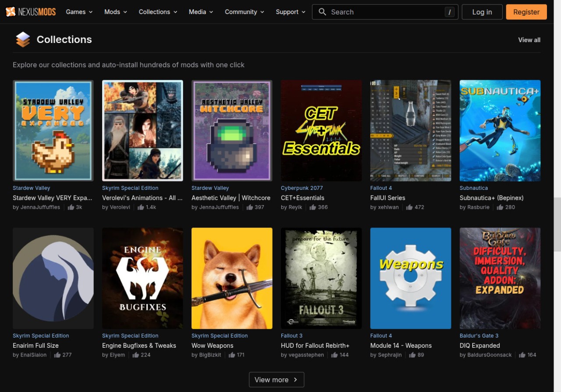The width and height of the screenshot is (561, 392).
Task: Open the Subnautica+ collection thumbnail
Action: pos(500,131)
